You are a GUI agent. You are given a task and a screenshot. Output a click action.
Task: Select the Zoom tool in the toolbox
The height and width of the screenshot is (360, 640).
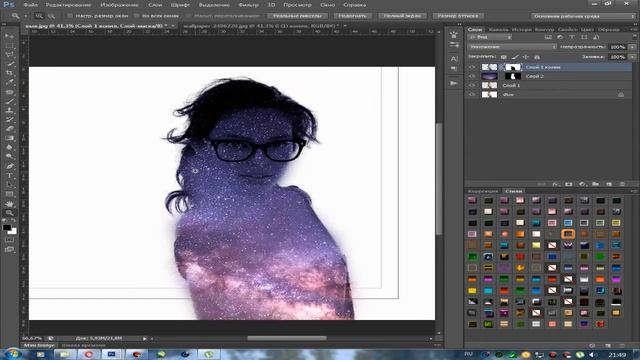[x=9, y=213]
